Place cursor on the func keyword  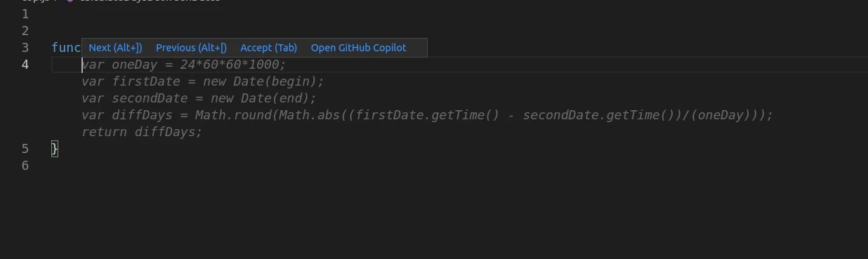[x=66, y=48]
